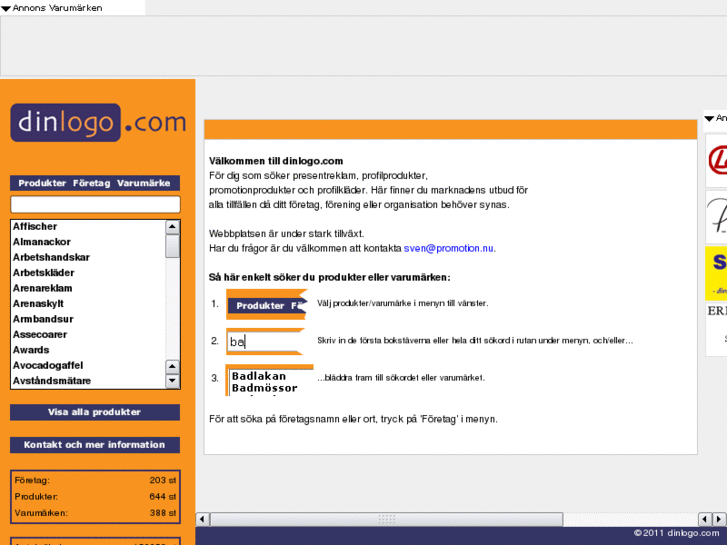727x545 pixels.
Task: Click the product list vertical scrollbar thumb
Action: click(172, 245)
